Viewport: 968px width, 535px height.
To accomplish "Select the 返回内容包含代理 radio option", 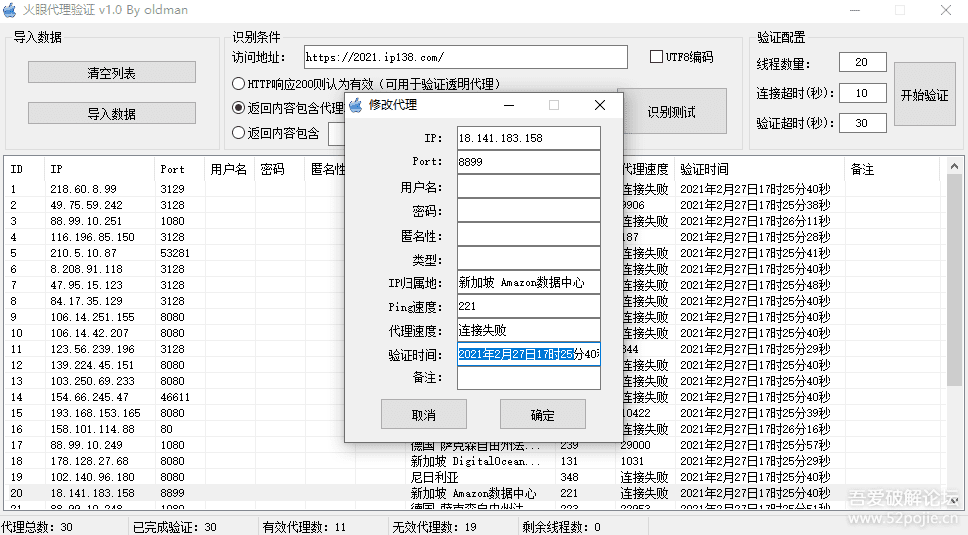I will pos(239,108).
